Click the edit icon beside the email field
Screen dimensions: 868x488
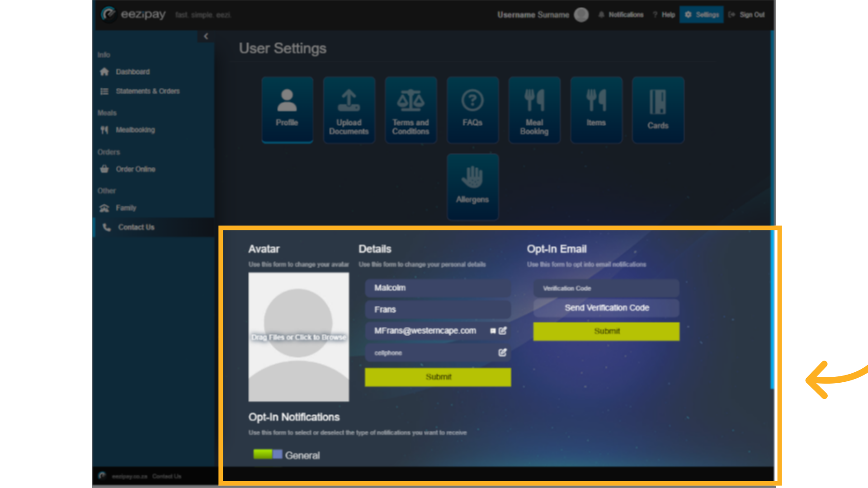coord(502,331)
